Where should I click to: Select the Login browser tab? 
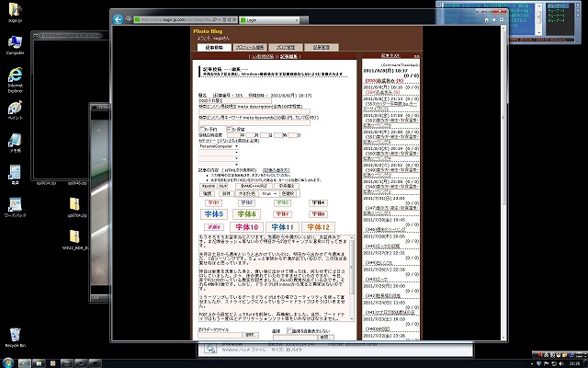point(269,20)
